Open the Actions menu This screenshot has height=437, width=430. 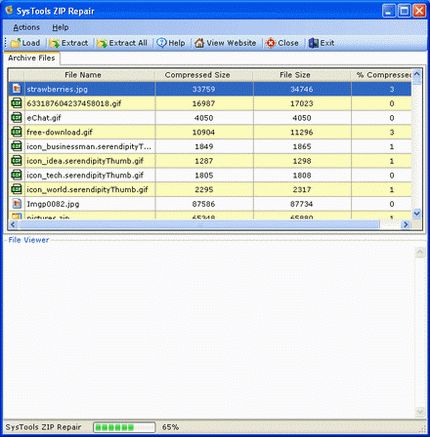(x=26, y=27)
